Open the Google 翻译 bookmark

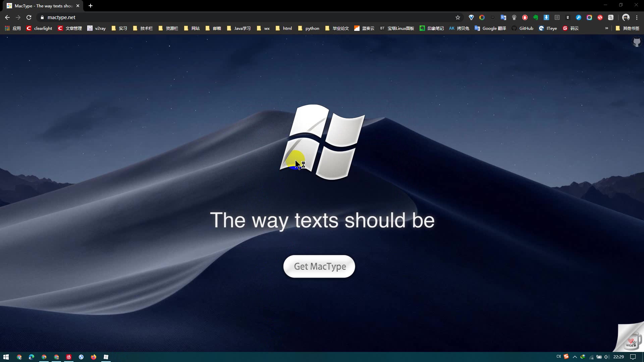[490, 28]
